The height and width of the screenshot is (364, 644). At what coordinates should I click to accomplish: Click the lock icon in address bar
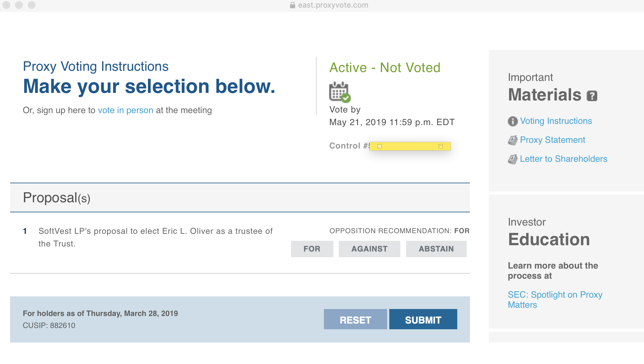pos(293,5)
